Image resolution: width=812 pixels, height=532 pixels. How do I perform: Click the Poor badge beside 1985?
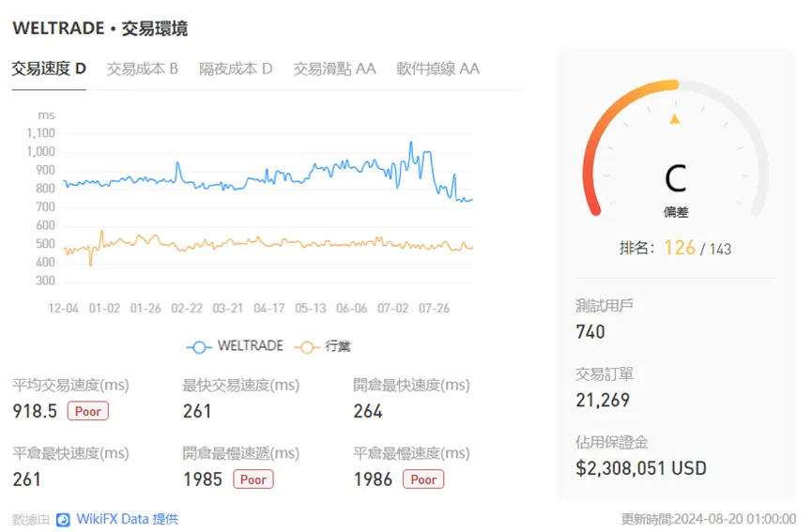coord(253,479)
